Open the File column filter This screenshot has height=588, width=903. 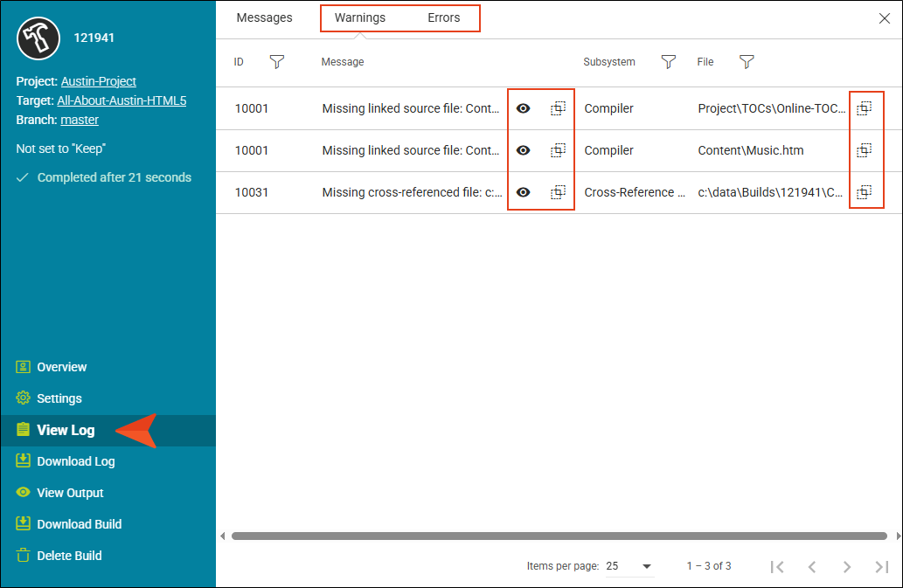click(747, 62)
